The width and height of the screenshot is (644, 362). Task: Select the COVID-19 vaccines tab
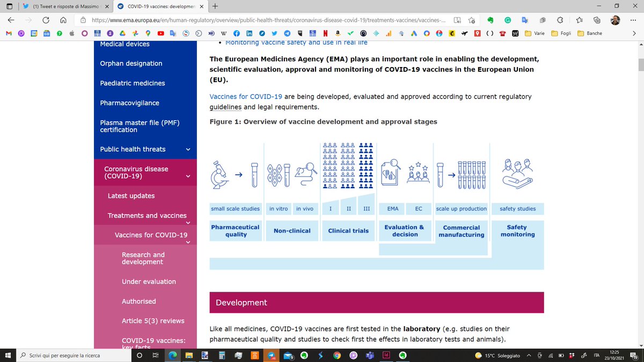(x=159, y=6)
